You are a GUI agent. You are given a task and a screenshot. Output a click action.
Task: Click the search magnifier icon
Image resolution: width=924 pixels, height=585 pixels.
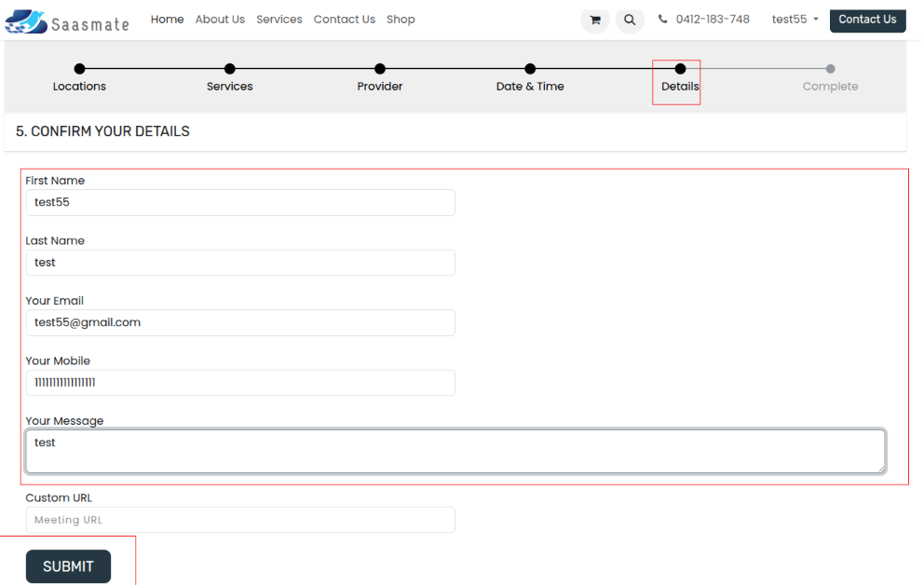630,20
